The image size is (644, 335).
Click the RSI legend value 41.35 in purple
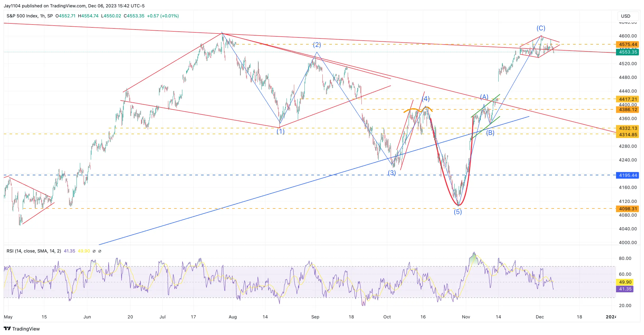(69, 251)
